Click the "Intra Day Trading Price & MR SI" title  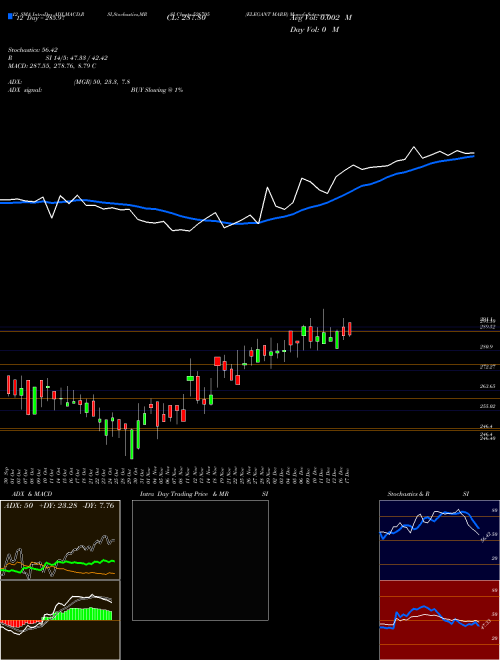pos(205,494)
